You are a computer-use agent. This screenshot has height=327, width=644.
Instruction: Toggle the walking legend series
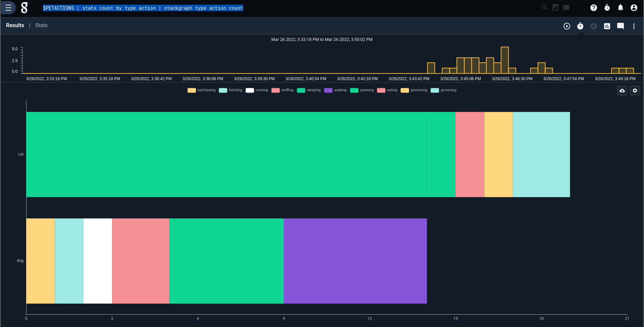tap(335, 90)
